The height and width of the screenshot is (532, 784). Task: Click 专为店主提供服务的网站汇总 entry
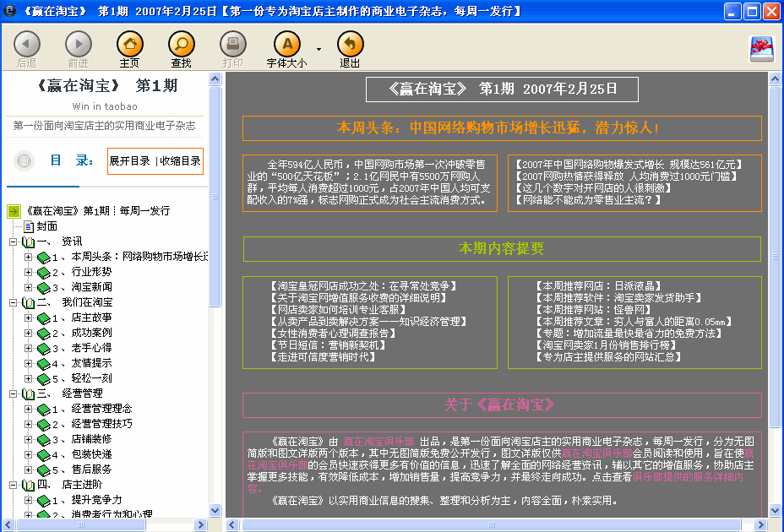click(608, 357)
